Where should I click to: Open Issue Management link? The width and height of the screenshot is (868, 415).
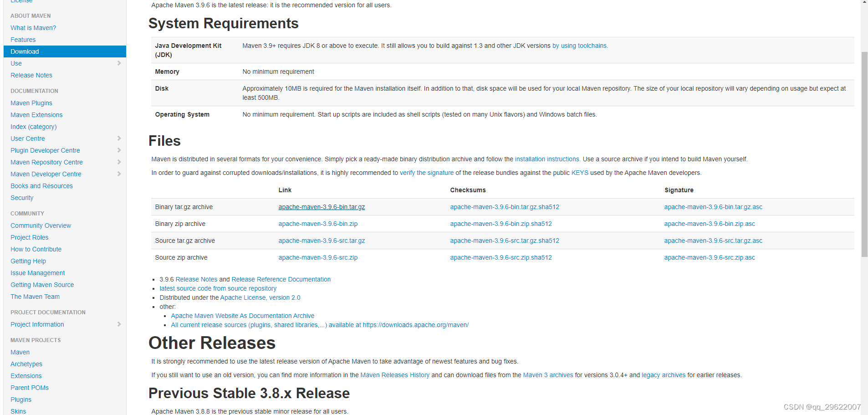38,273
